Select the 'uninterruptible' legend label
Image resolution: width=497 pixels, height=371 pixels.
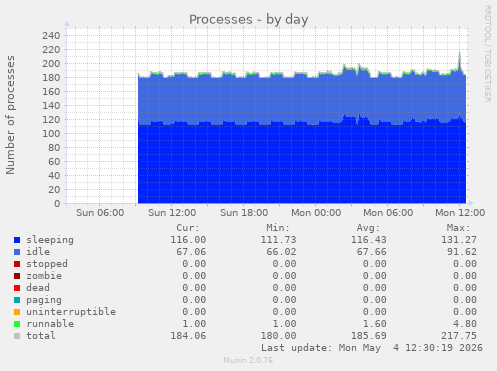(71, 312)
